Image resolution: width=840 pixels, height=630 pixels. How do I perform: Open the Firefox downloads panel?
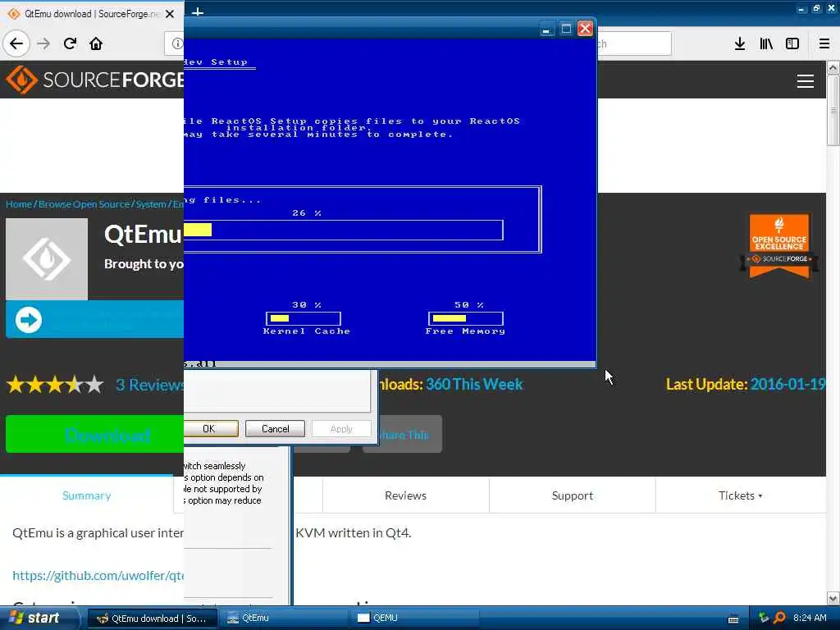tap(740, 43)
